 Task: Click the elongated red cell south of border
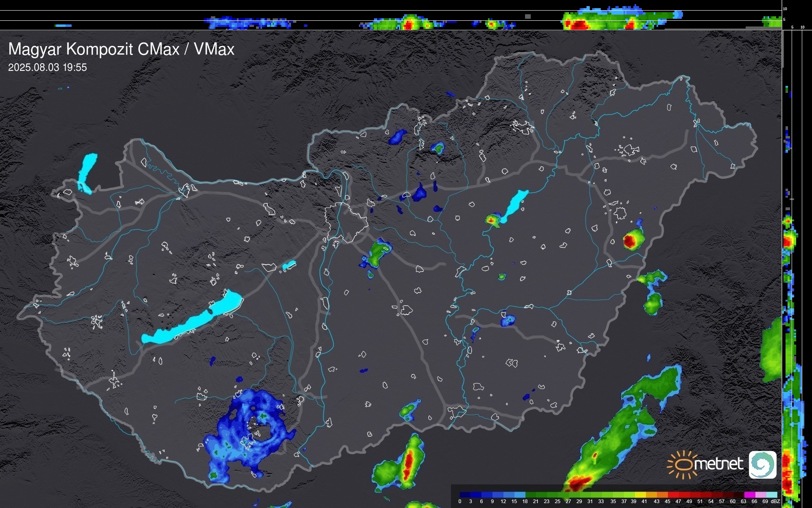(408, 464)
